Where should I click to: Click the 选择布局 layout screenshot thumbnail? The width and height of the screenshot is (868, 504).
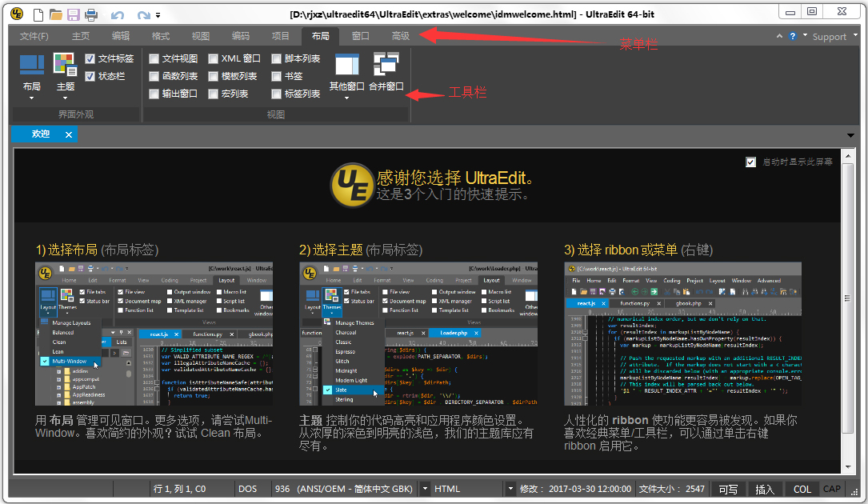(154, 334)
